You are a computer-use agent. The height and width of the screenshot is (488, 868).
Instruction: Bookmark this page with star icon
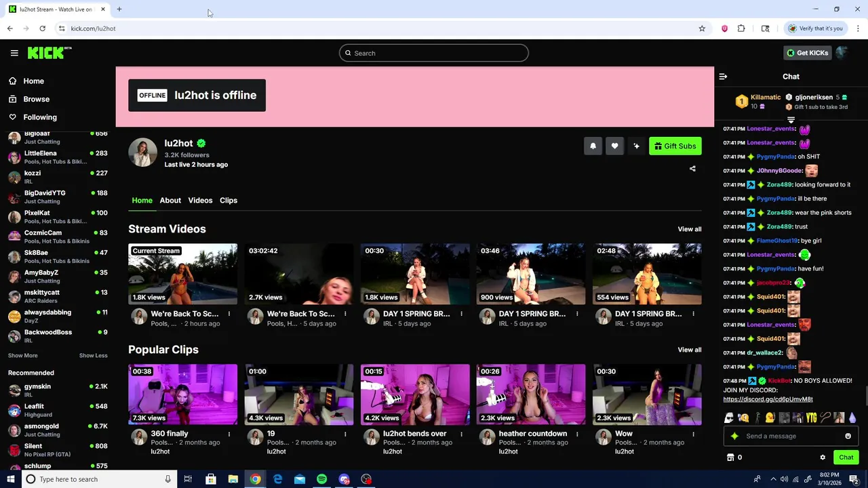click(x=702, y=28)
